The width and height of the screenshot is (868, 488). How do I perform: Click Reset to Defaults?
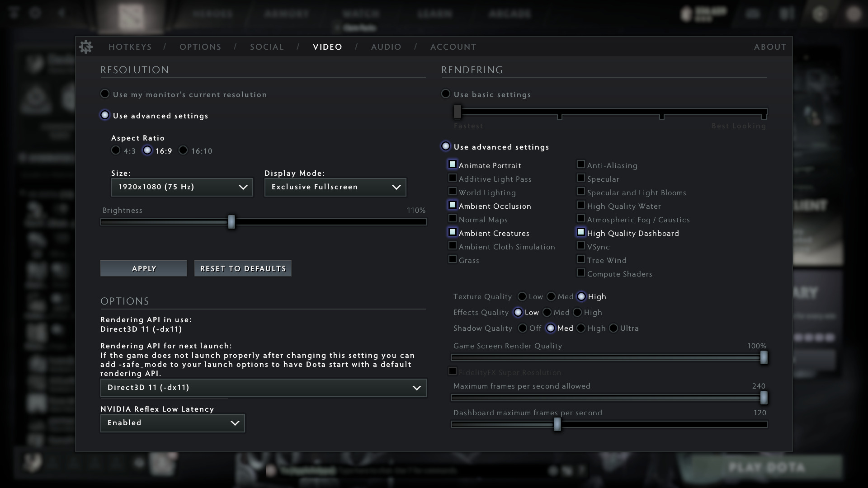(243, 268)
